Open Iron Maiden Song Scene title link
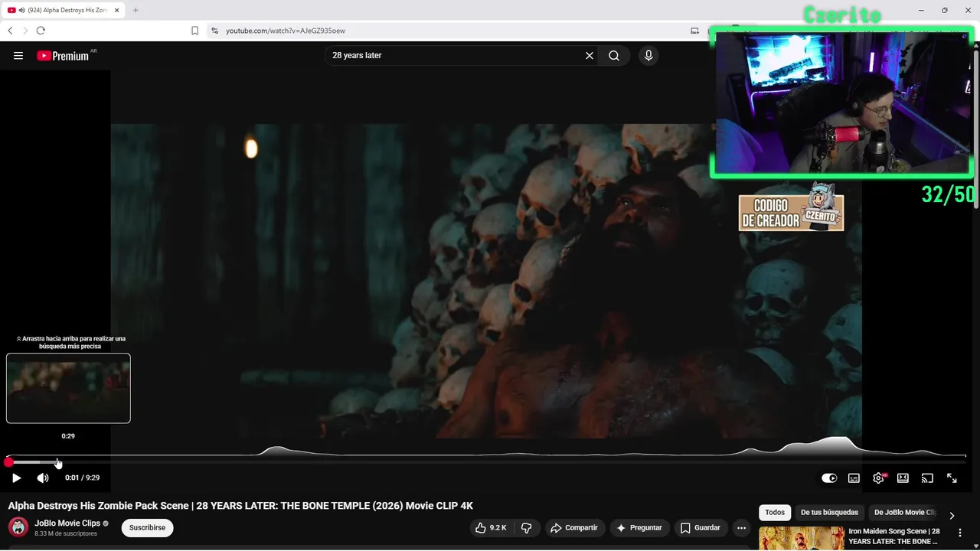Image resolution: width=980 pixels, height=551 pixels. pyautogui.click(x=893, y=536)
